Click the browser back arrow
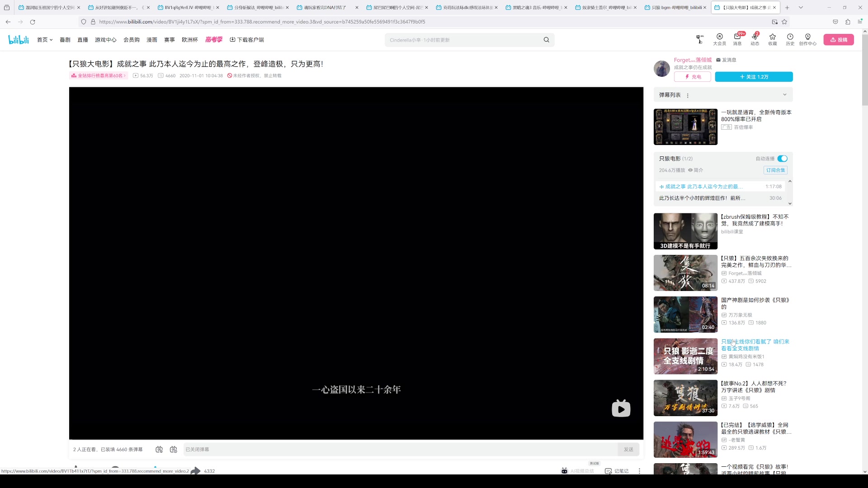 point(8,22)
